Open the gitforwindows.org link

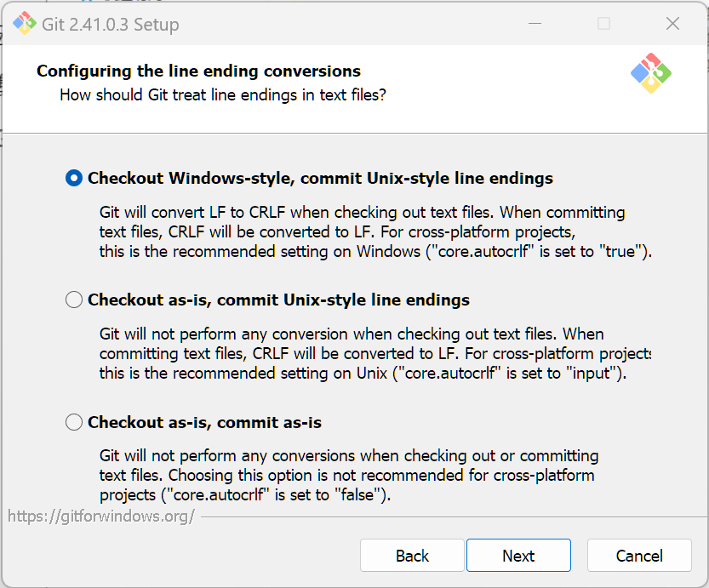coord(101,516)
